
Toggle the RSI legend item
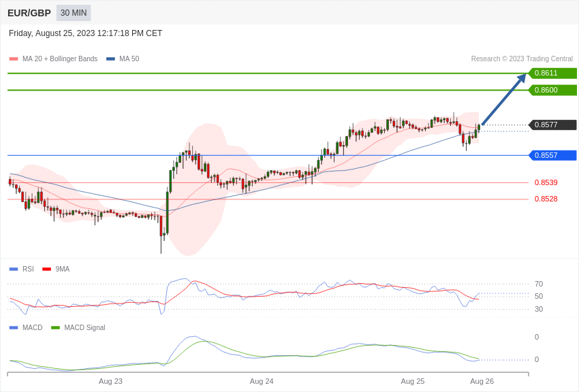point(21,269)
